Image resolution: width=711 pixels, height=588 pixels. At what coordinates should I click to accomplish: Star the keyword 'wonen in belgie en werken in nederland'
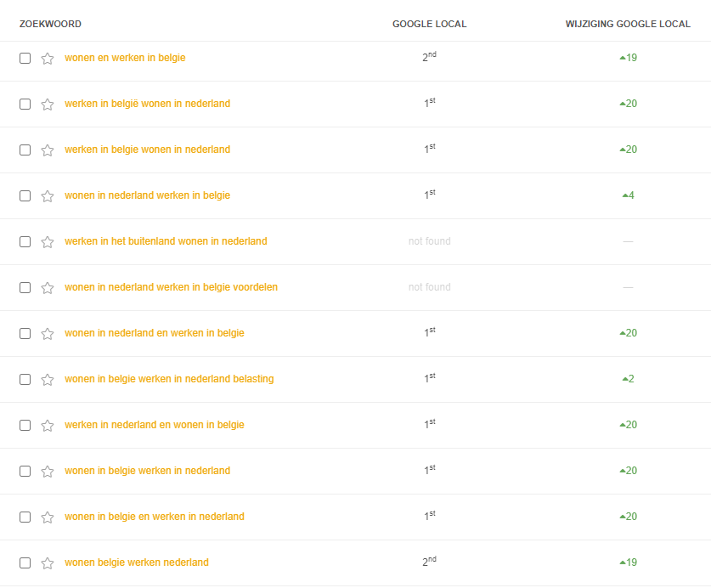[48, 516]
